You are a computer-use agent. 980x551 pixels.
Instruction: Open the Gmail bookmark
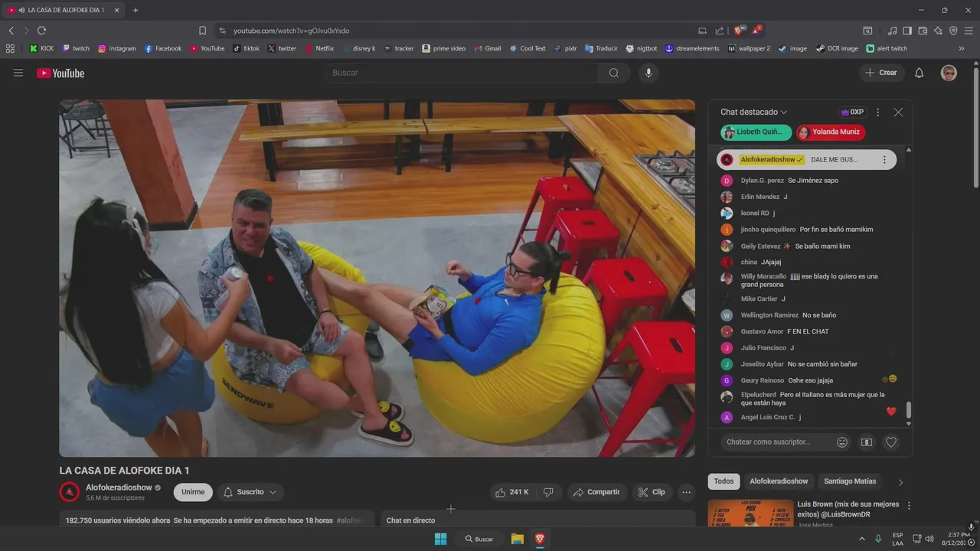pyautogui.click(x=487, y=48)
